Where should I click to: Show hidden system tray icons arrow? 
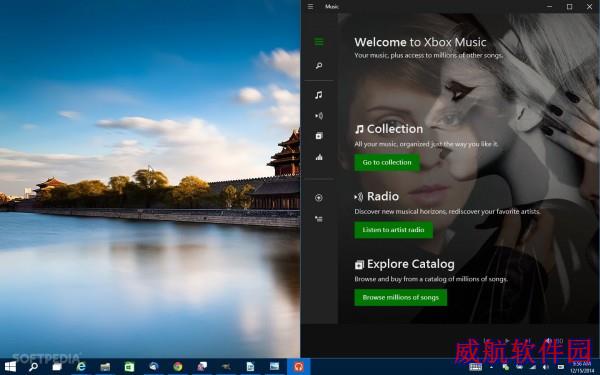click(x=491, y=367)
